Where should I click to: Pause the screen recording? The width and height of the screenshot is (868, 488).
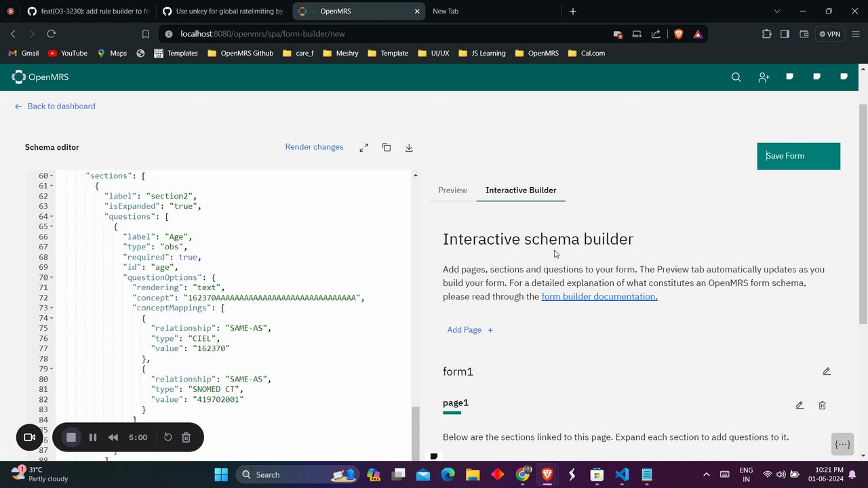click(93, 437)
